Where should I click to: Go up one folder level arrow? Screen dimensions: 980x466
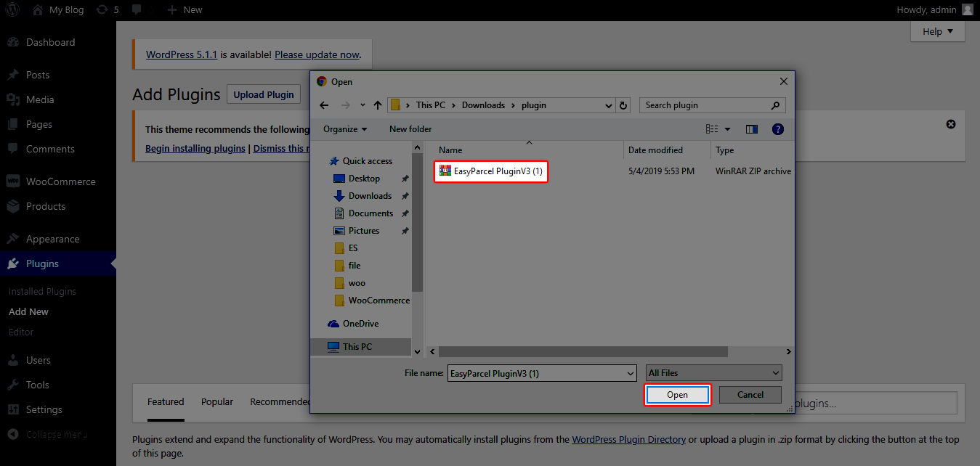377,105
